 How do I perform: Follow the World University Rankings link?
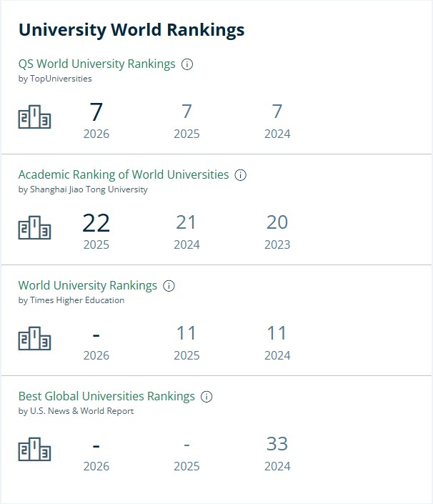pos(88,285)
